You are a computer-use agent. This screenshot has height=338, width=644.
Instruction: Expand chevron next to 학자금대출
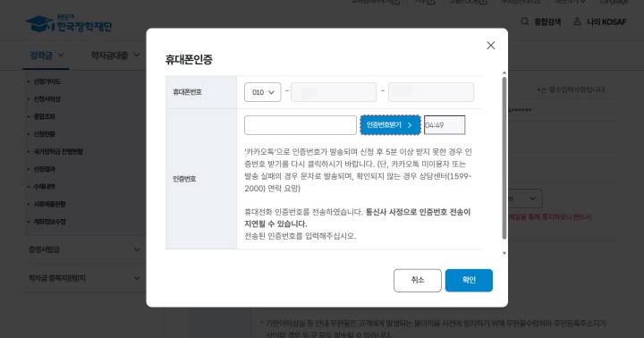coord(136,55)
